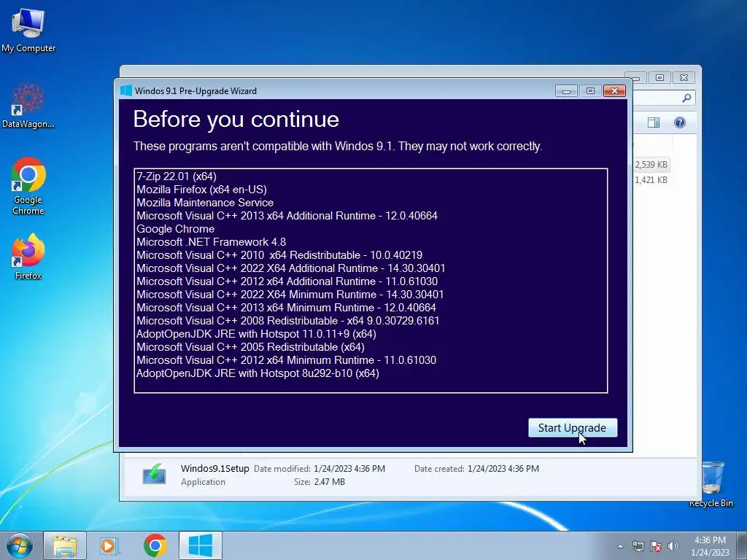Select Microsoft .NET Framework 4.8 entry

click(211, 242)
